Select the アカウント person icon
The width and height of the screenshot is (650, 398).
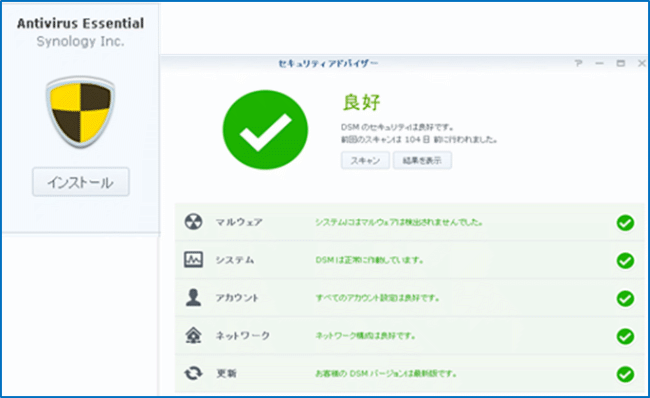click(193, 297)
